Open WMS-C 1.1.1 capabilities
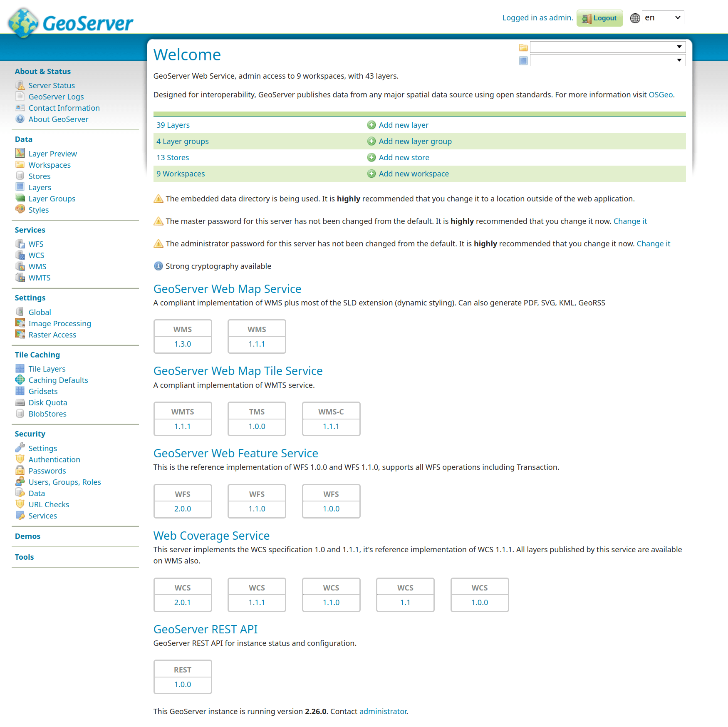The height and width of the screenshot is (727, 728). click(331, 426)
